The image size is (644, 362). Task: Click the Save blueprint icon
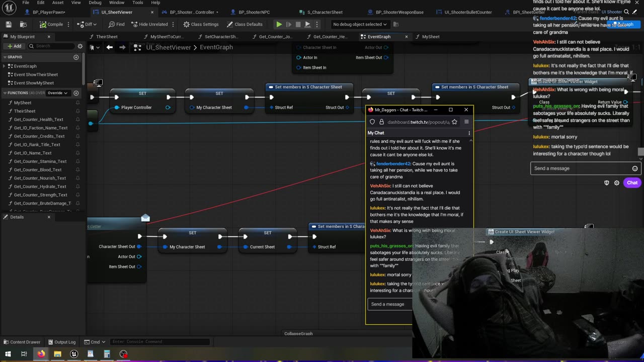[9, 24]
